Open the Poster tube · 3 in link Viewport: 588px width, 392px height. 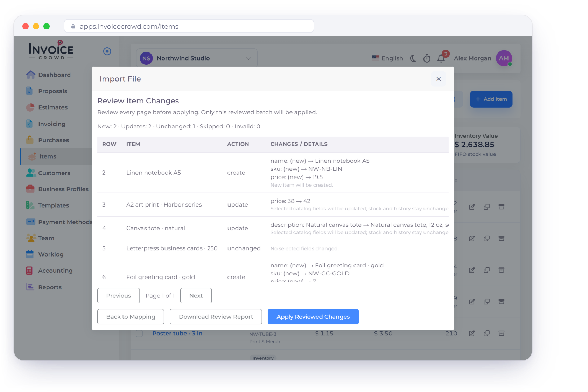[x=177, y=333]
